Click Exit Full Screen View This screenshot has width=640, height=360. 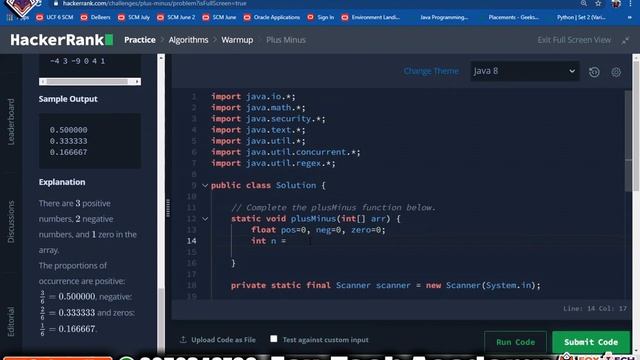click(x=574, y=40)
